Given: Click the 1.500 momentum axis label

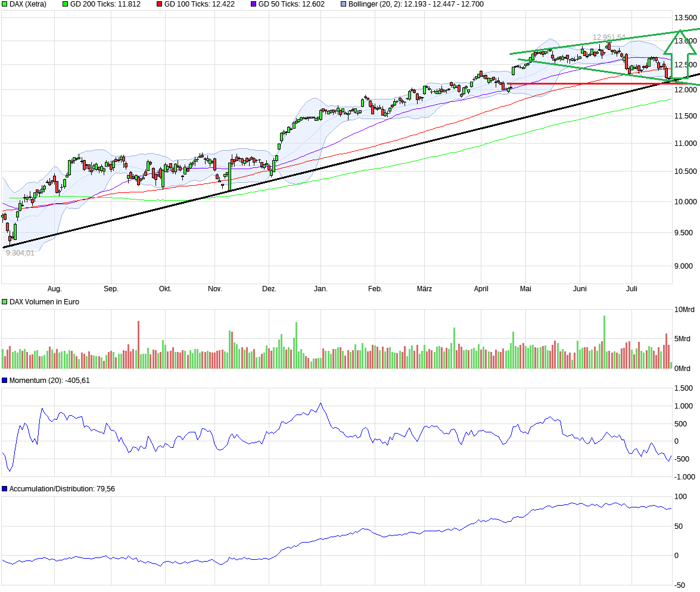Looking at the screenshot, I should tap(683, 388).
